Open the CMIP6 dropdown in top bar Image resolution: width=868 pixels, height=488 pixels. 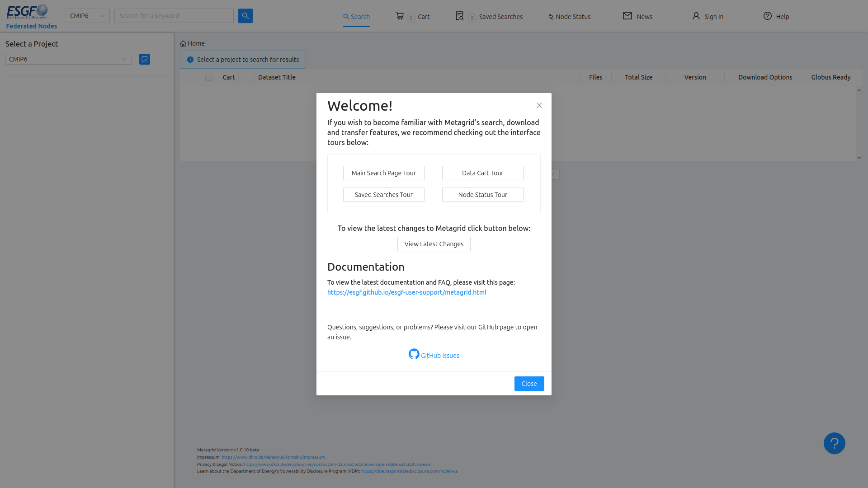click(87, 16)
